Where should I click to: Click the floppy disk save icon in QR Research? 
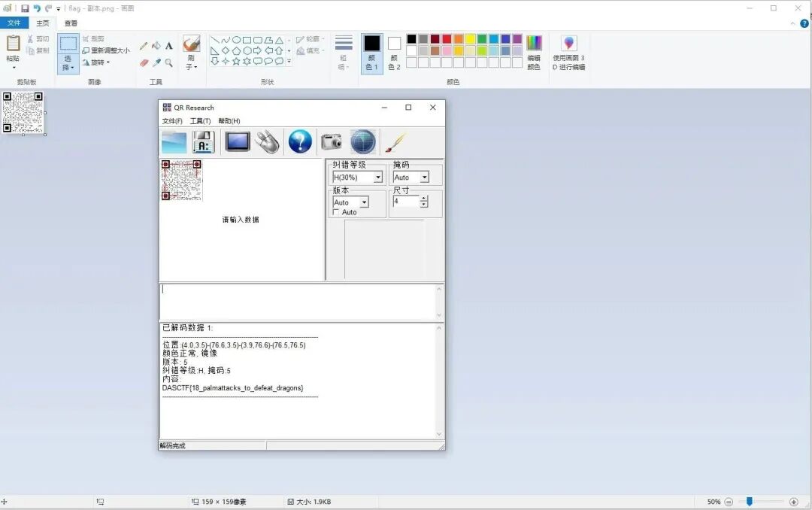(x=204, y=142)
